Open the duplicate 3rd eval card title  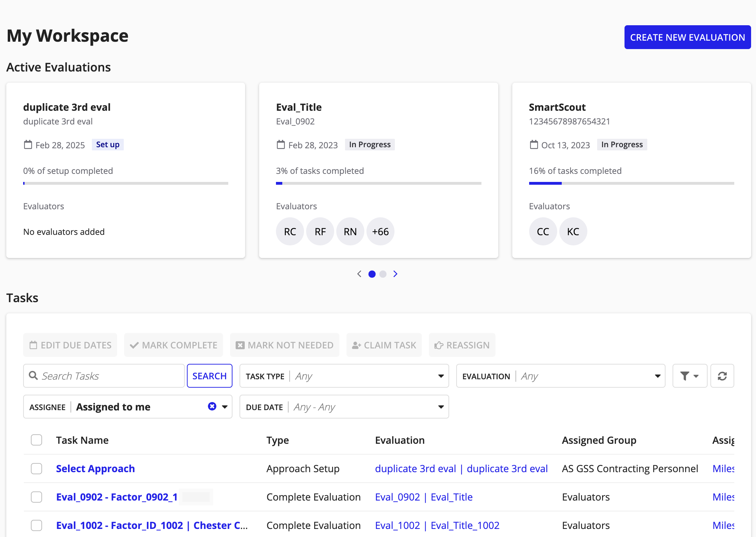[x=67, y=107]
